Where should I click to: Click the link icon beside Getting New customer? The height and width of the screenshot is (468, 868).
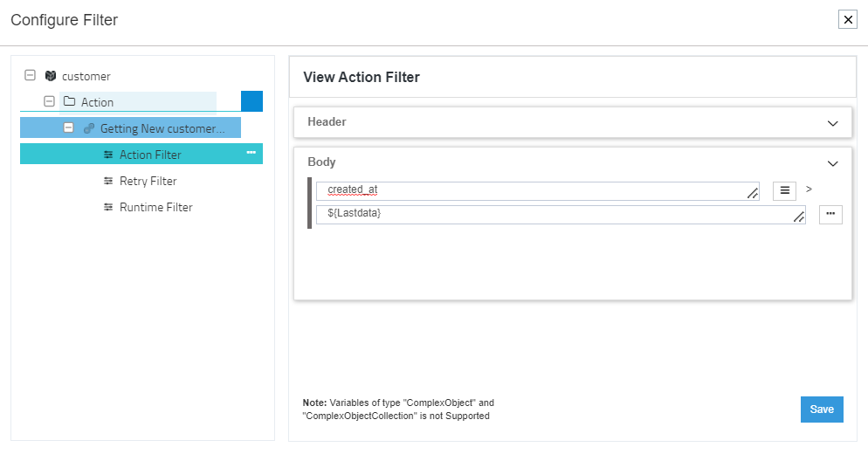[89, 128]
